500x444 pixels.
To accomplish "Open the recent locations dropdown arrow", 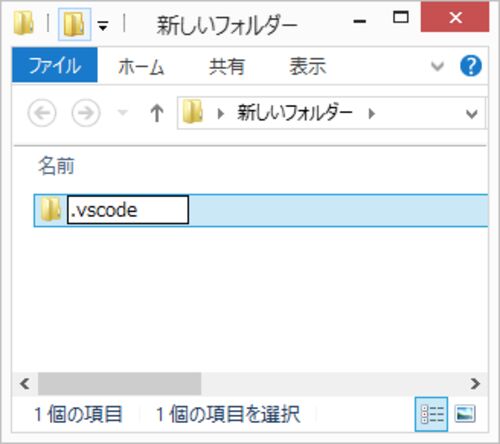I will point(123,113).
